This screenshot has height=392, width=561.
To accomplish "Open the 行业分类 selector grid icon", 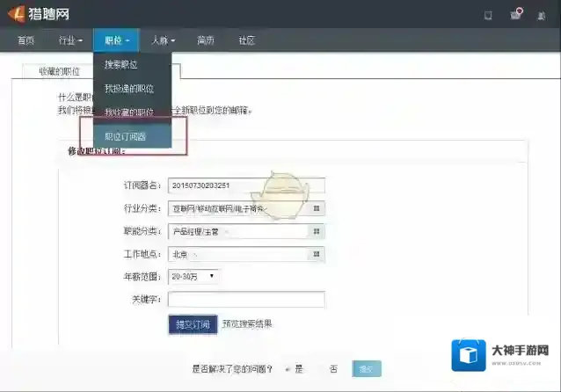I will 317,208.
